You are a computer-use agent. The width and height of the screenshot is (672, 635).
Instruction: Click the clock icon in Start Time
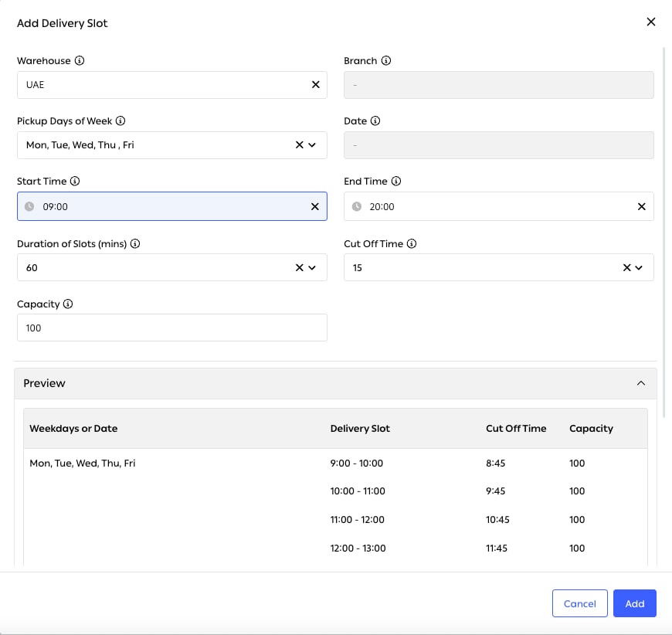click(29, 207)
